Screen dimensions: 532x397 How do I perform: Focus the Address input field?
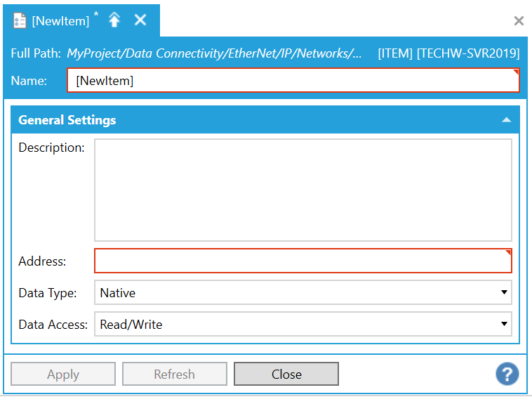coord(303,261)
